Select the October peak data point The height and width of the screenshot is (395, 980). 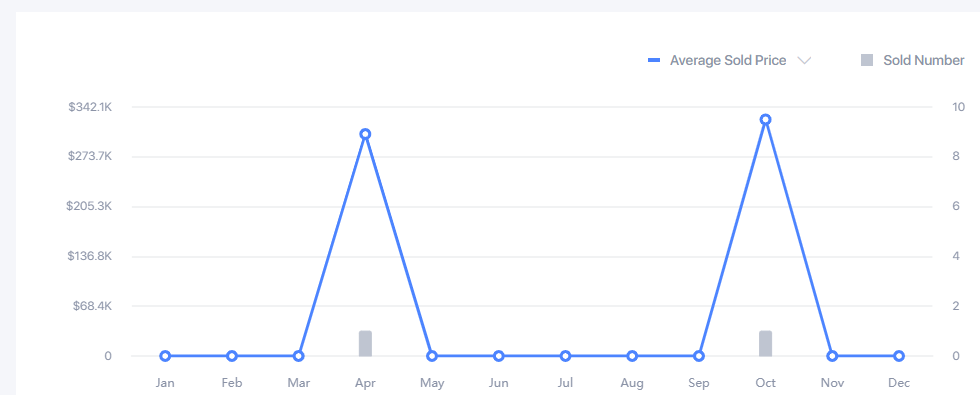(x=766, y=119)
